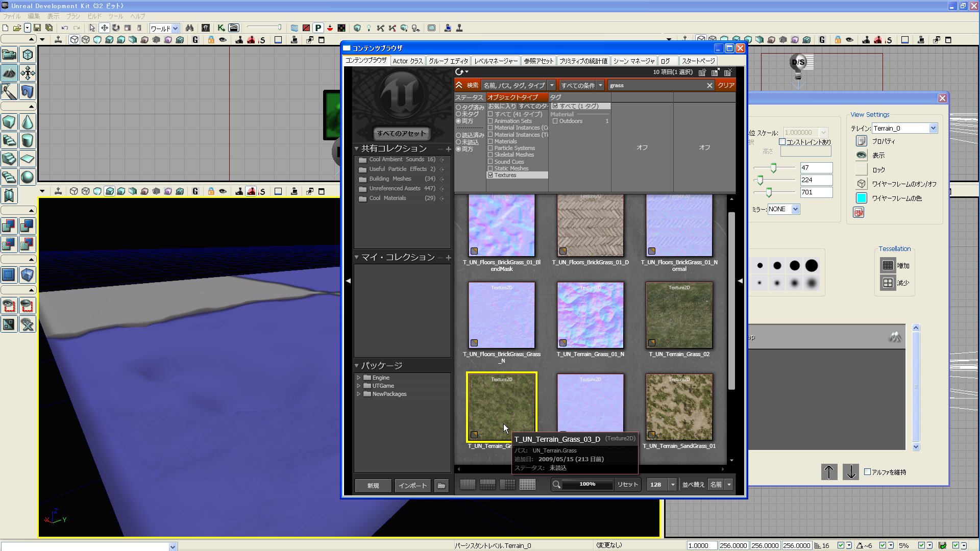Open the ビルド menu
Screen dimensions: 980x551
click(x=94, y=16)
